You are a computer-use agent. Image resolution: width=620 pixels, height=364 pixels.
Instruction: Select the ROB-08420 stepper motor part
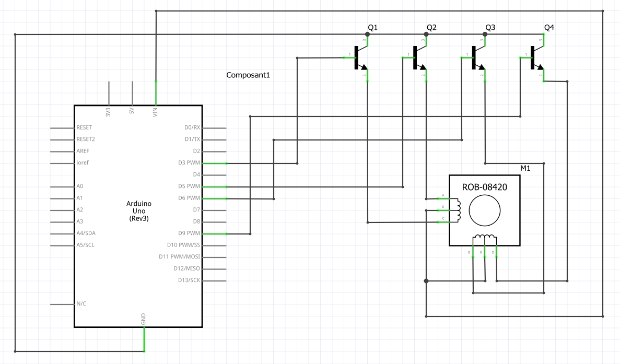[x=484, y=210]
